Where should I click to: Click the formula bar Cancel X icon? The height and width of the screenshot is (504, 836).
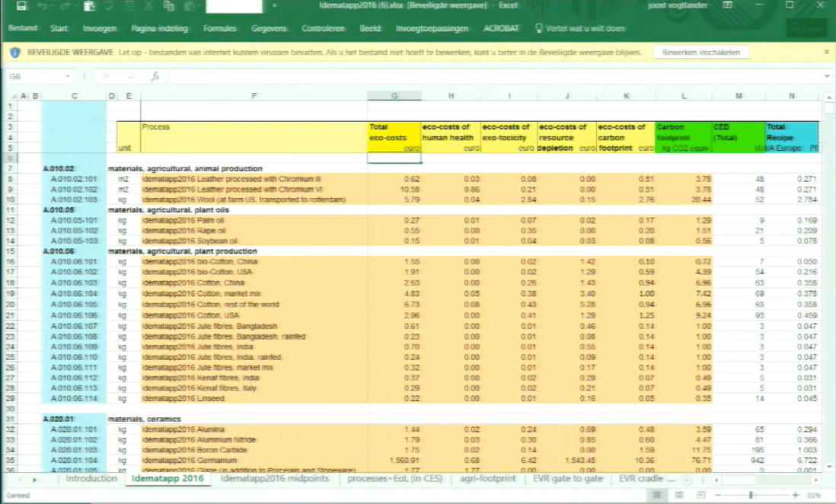(x=106, y=76)
